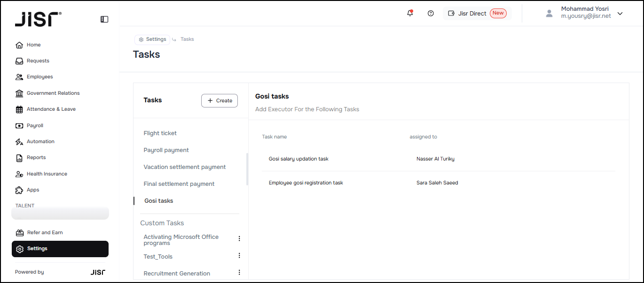Image resolution: width=644 pixels, height=283 pixels.
Task: Open the Health Insurance page
Action: click(47, 174)
